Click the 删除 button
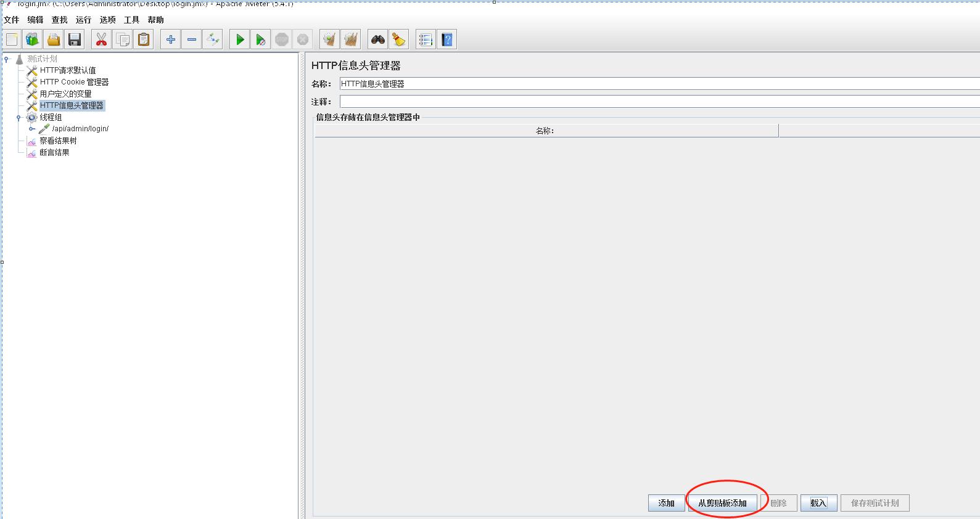Image resolution: width=980 pixels, height=519 pixels. pos(779,503)
